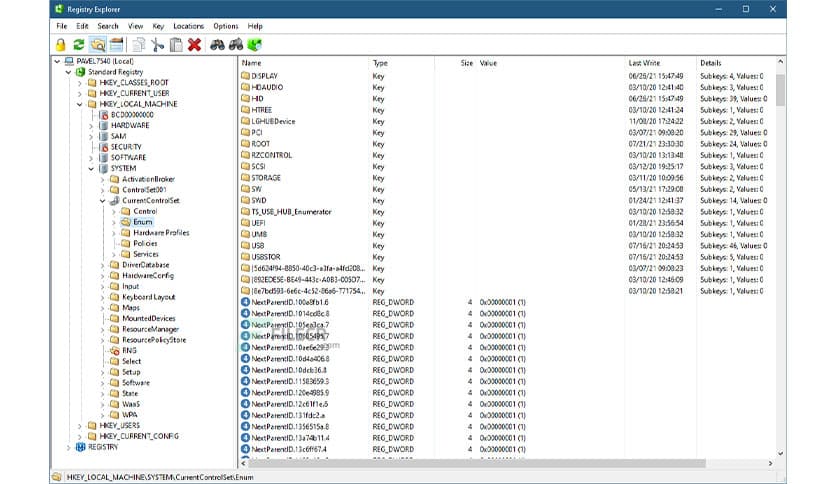Viewport: 836px width, 484px height.
Task: Click the REGISTRY root icon at tree bottom
Action: (x=80, y=447)
